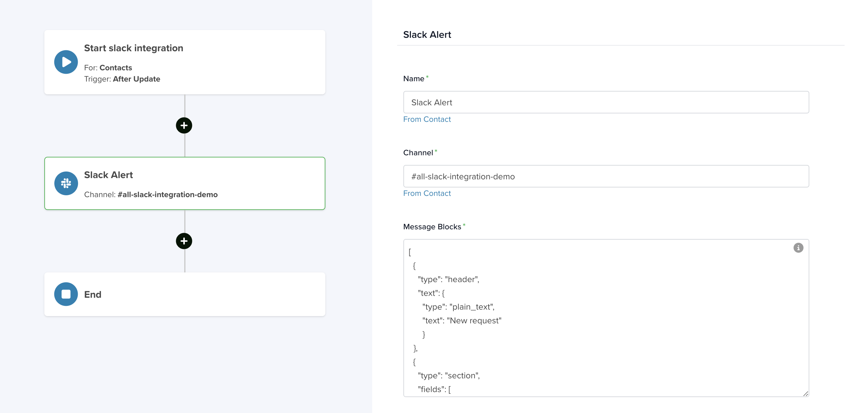
Task: Click inside the Message Blocks textarea
Action: click(x=606, y=318)
